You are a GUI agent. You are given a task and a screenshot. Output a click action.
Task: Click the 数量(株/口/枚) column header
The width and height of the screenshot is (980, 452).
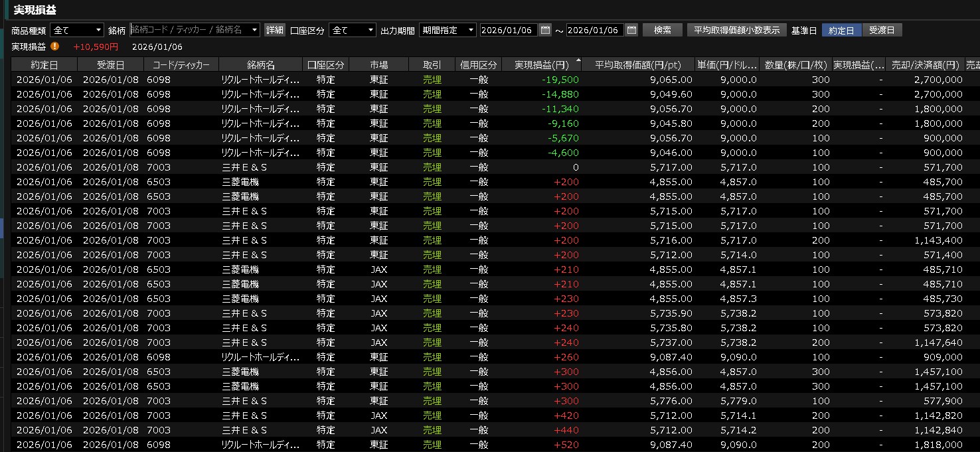pos(795,64)
